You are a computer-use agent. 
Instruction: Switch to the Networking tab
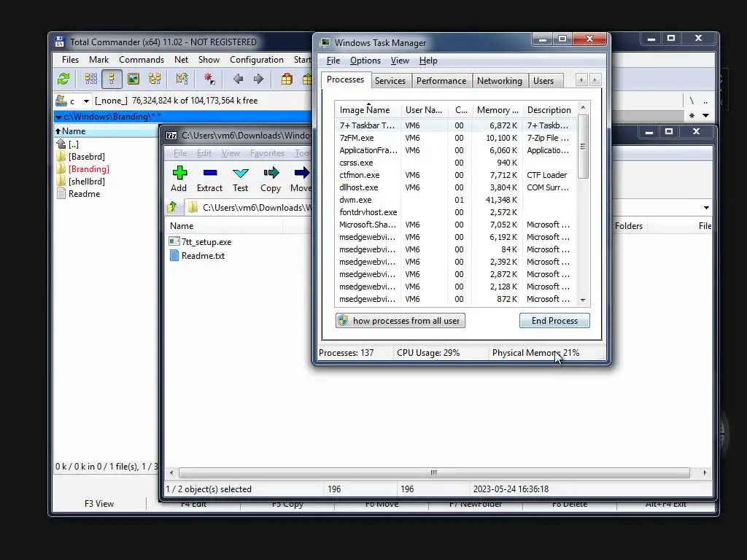click(500, 81)
